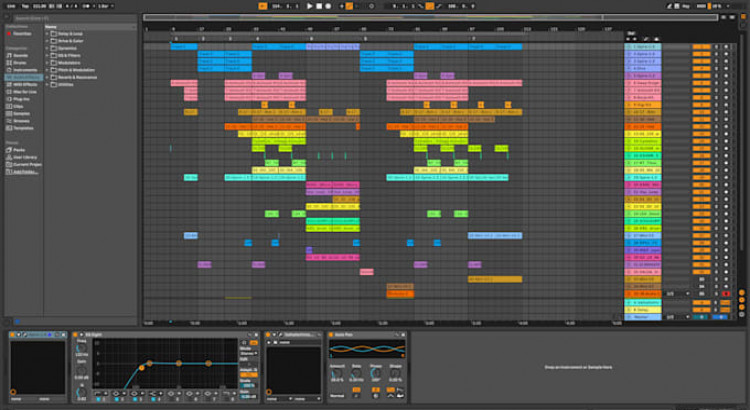The image size is (750, 410).
Task: Toggle the Auto Pan device activator
Action: coord(333,333)
